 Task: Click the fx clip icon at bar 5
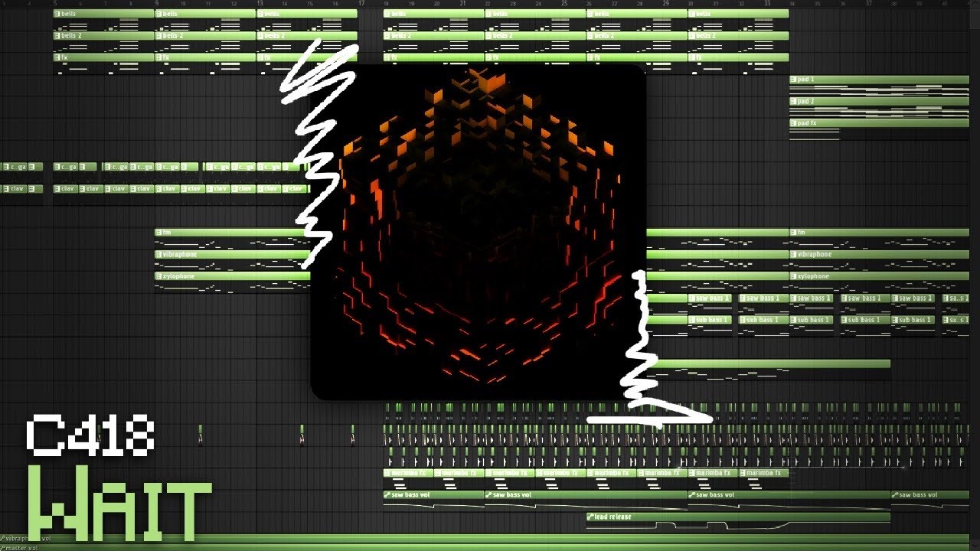pos(57,57)
